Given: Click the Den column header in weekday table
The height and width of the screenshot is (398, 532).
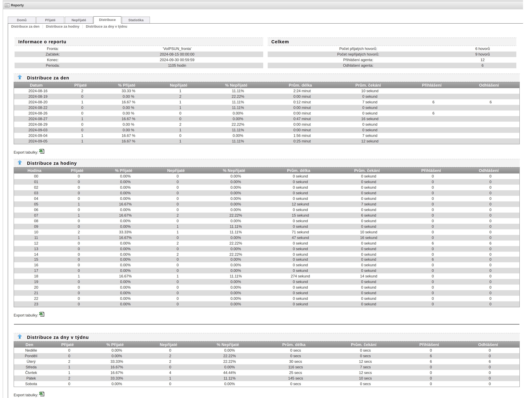Looking at the screenshot, I should coord(29,345).
